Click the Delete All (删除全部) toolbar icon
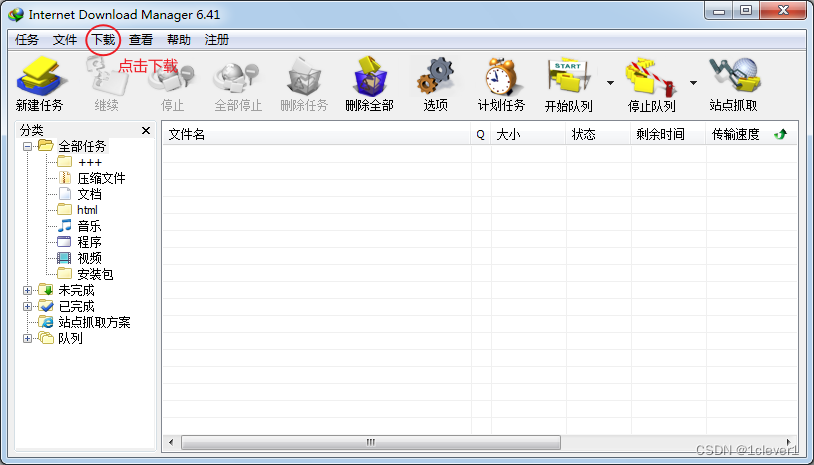The height and width of the screenshot is (465, 814). point(370,77)
